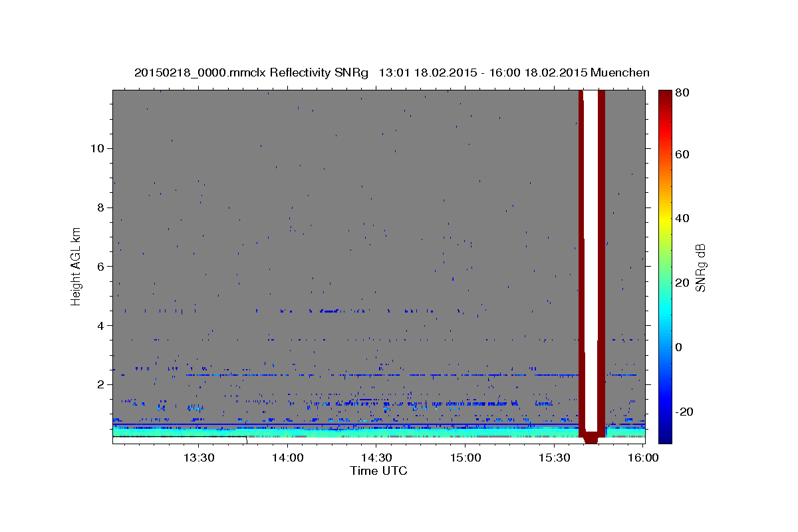
Task: Click the dark blue bottom of the colorbar
Action: tap(665, 436)
